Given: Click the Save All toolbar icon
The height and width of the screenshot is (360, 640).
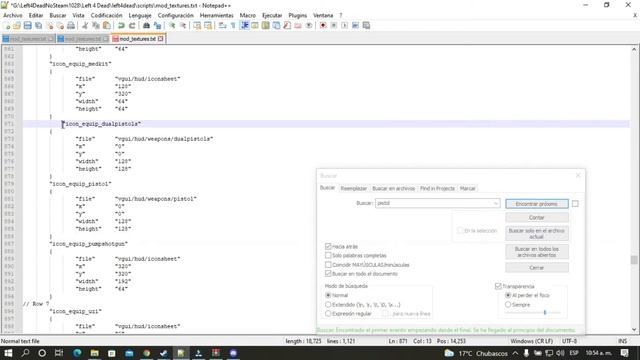Looking at the screenshot, I should point(38,25).
